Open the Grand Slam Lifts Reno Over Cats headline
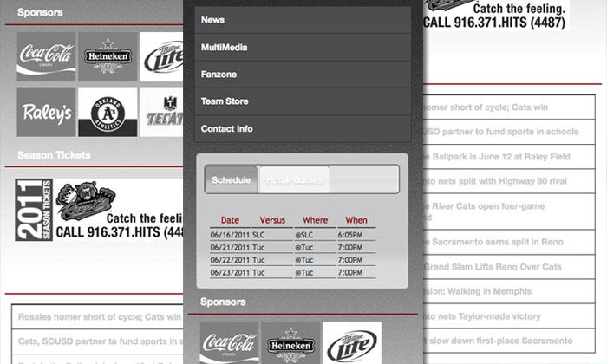Viewport: 607px width, 364px height. pyautogui.click(x=494, y=267)
